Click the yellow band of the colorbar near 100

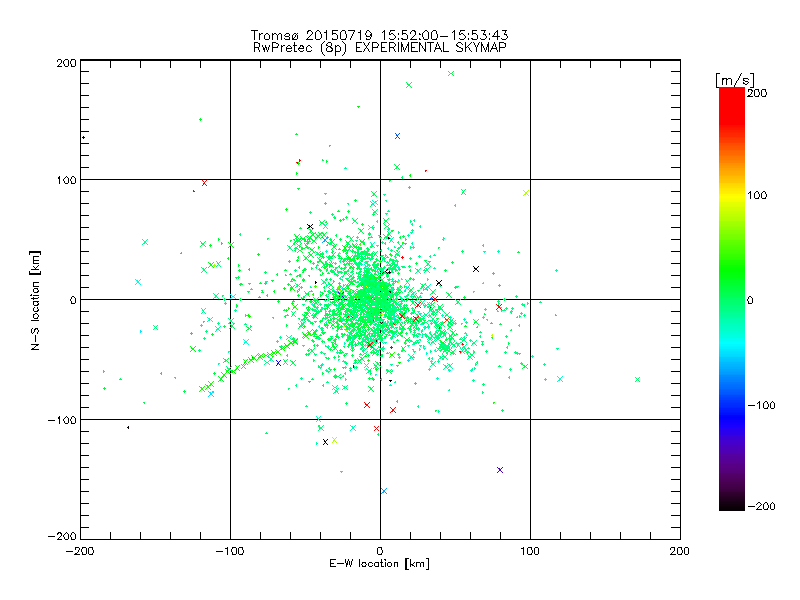(x=732, y=196)
